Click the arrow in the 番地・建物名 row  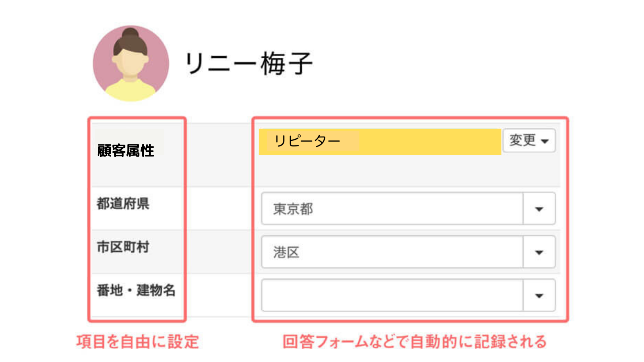pos(539,296)
